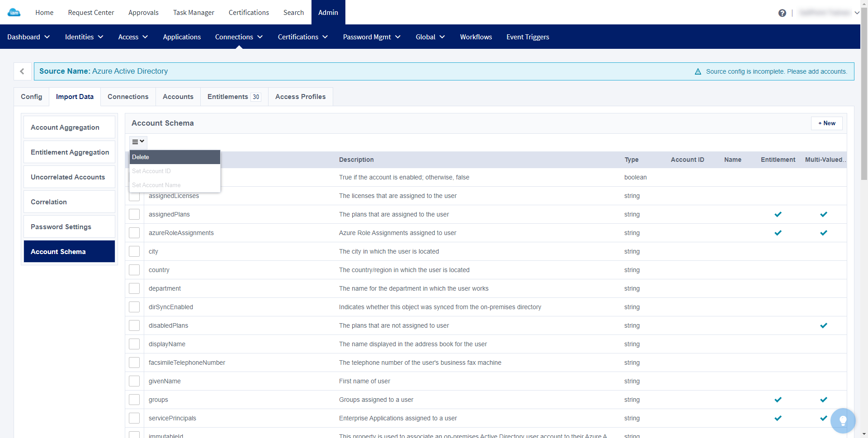Open the Global dropdown menu
Image resolution: width=868 pixels, height=438 pixels.
point(430,37)
